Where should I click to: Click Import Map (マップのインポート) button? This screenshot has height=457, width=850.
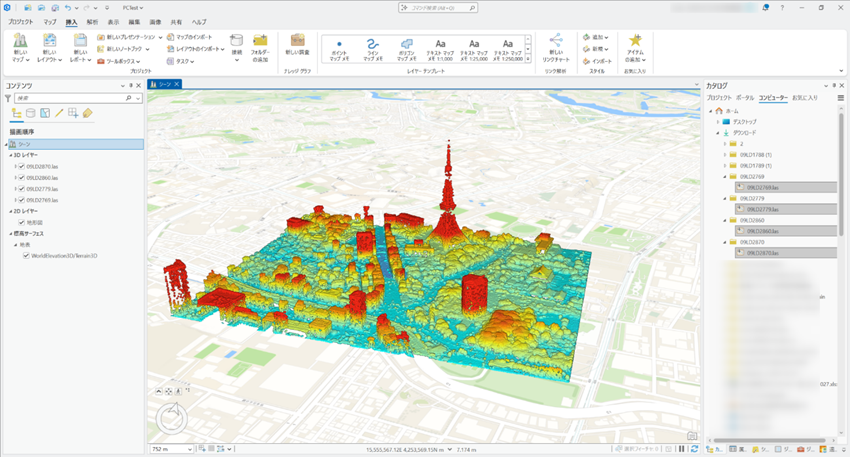tap(189, 37)
